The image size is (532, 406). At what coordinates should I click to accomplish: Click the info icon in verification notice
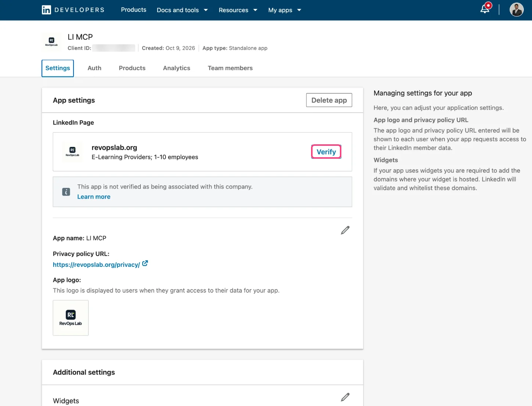(x=66, y=192)
